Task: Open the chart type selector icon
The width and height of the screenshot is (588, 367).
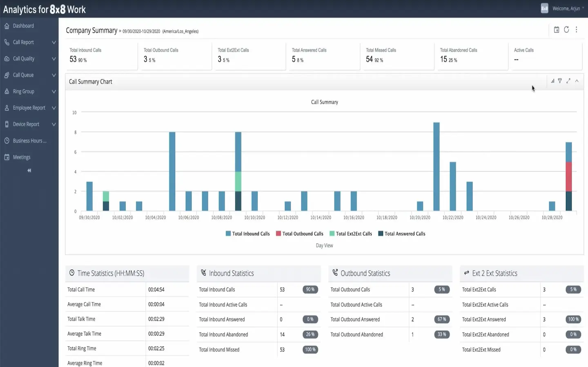Action: click(x=552, y=81)
